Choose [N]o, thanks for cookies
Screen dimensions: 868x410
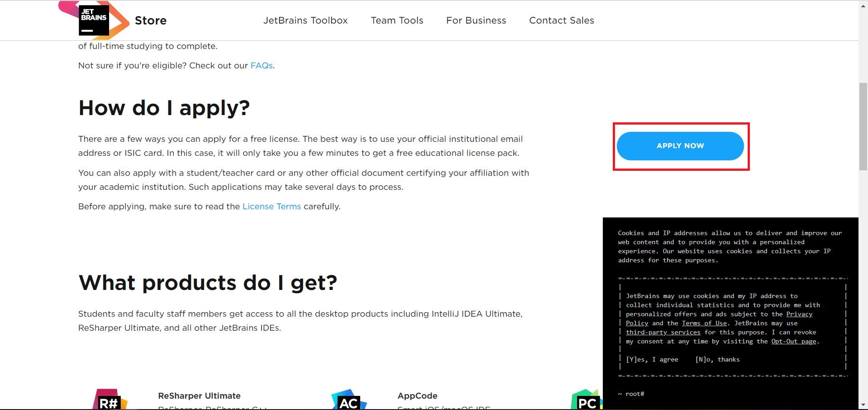(717, 359)
